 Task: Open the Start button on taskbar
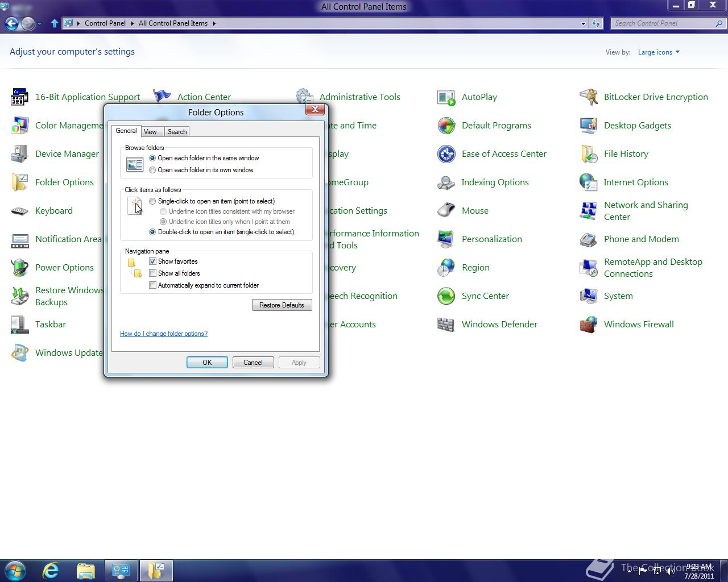click(15, 570)
